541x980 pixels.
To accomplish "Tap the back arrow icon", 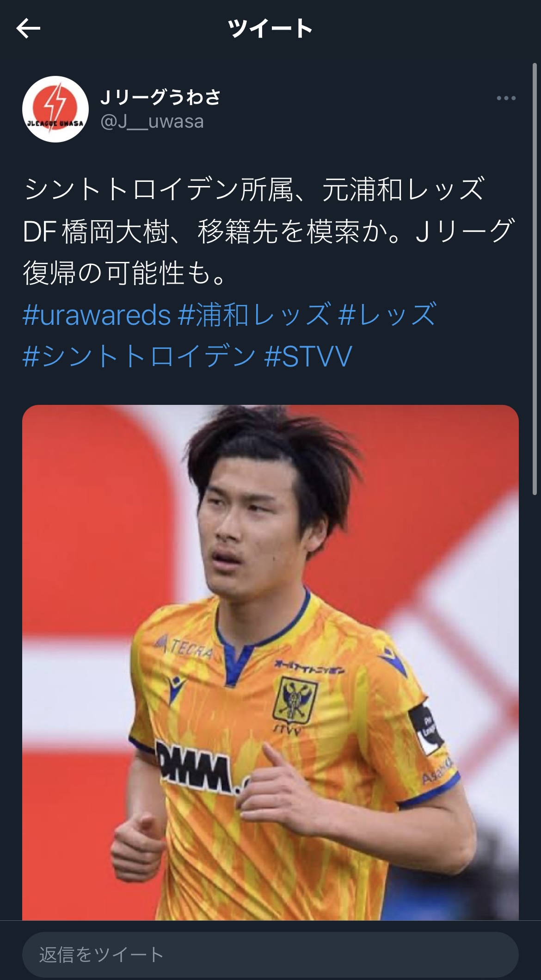I will pos(28,29).
